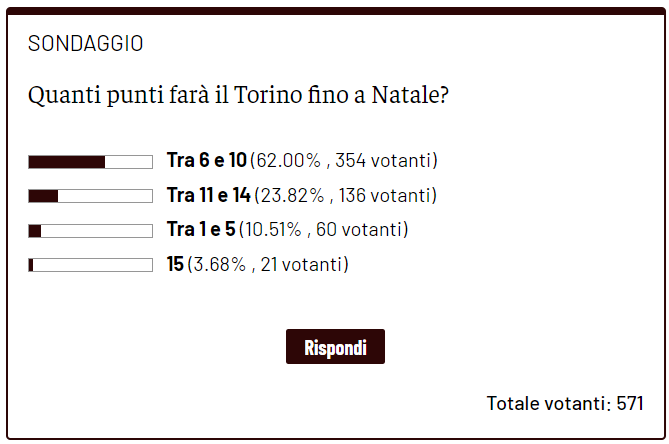
Task: Click the SONDAGGIO heading
Action: [85, 44]
